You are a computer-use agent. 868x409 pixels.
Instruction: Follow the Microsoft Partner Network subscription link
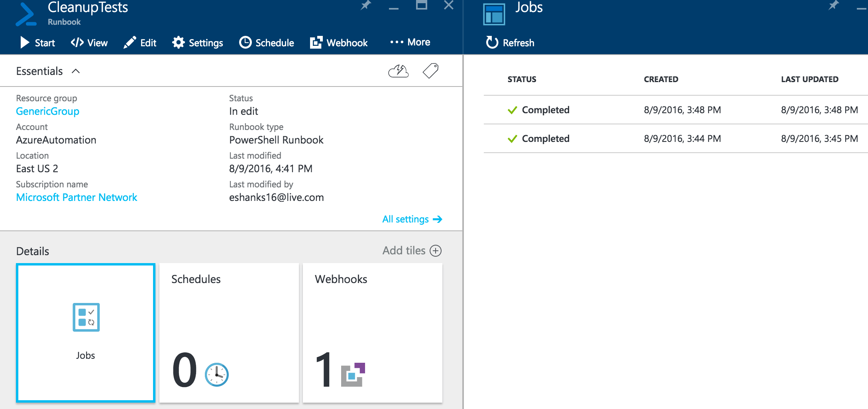[x=77, y=197]
